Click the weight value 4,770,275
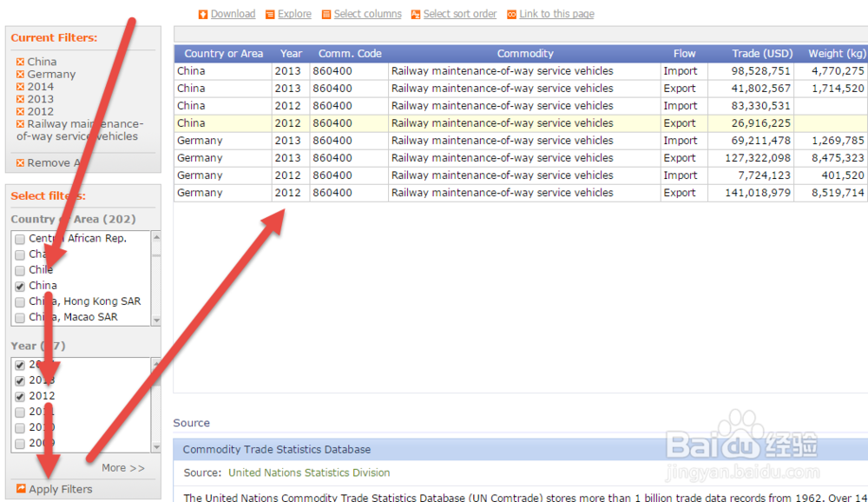868x502 pixels. click(x=838, y=71)
